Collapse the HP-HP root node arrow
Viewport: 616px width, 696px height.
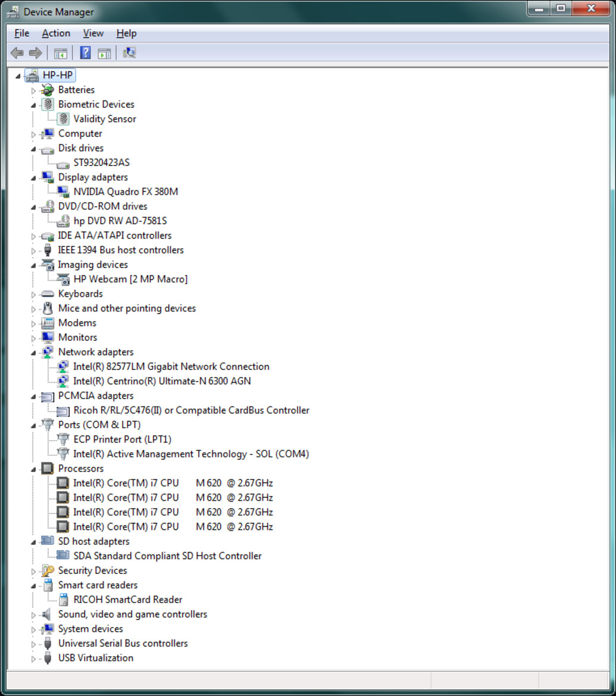click(18, 76)
